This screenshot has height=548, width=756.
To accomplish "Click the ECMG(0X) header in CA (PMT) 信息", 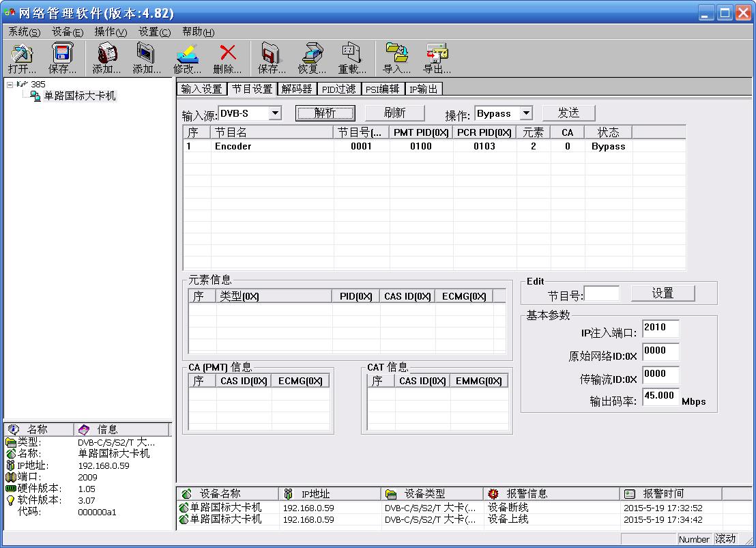I will (x=300, y=381).
